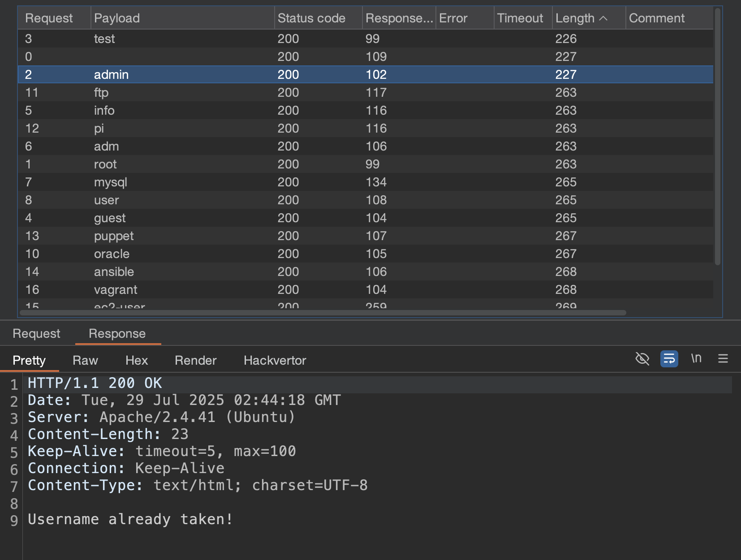Viewport: 741px width, 560px height.
Task: Select the ansible payload row
Action: point(366,271)
